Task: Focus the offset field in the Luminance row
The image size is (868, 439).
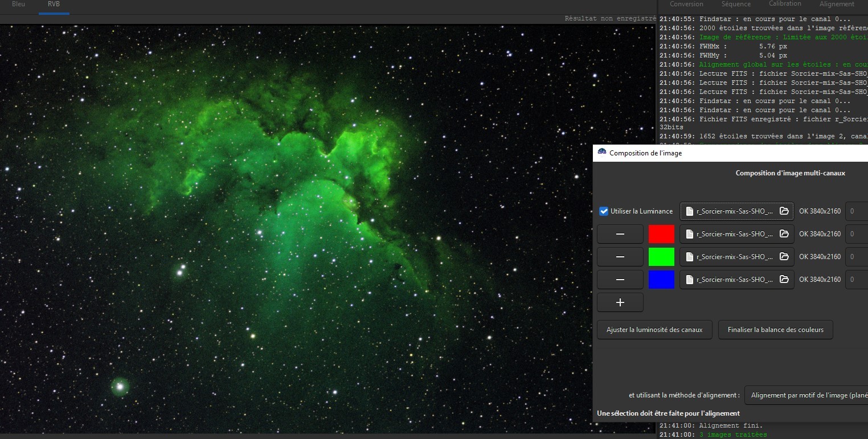Action: [x=857, y=211]
